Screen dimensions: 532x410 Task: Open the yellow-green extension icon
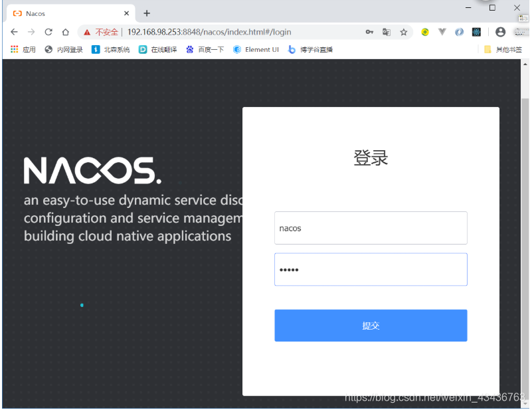click(x=425, y=32)
